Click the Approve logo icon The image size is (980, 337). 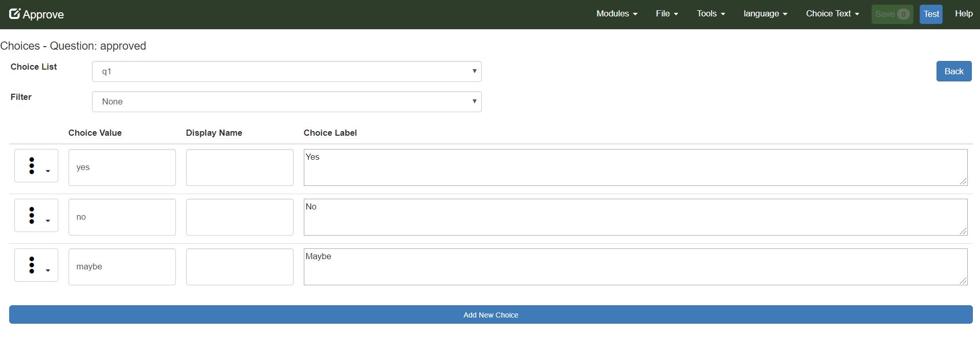(x=14, y=14)
